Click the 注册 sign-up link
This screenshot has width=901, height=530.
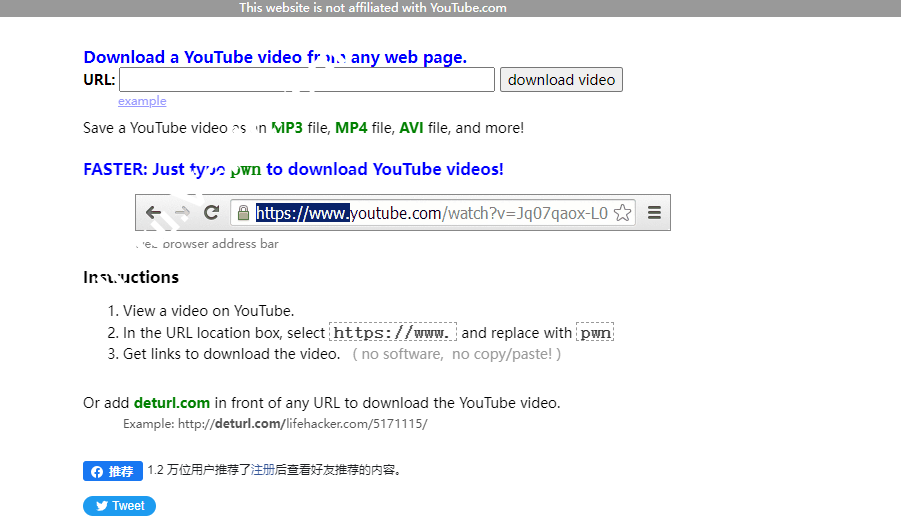tap(263, 470)
